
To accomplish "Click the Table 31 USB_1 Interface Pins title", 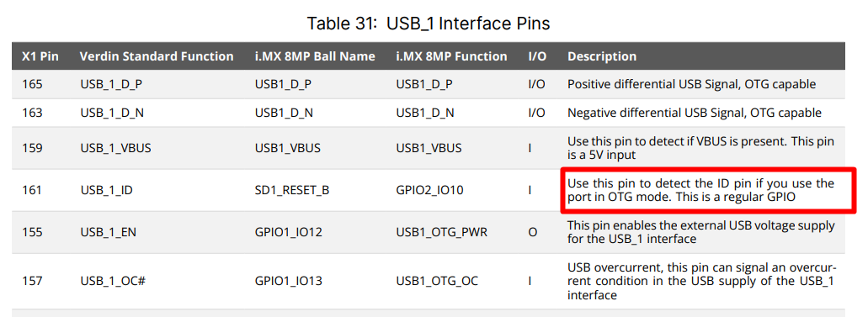I will tap(429, 24).
